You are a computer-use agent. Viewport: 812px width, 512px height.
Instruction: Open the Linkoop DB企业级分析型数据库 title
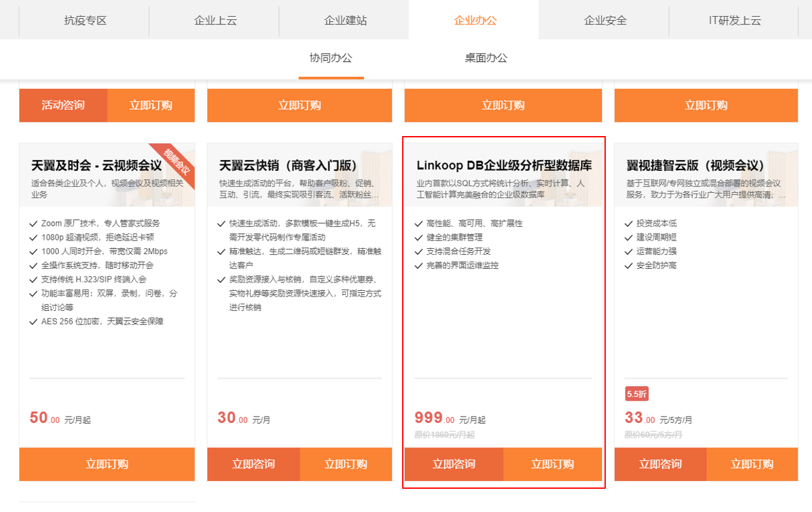coord(504,166)
